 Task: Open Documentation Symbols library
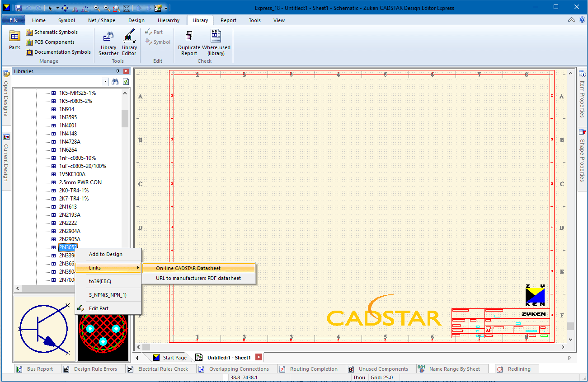tap(58, 52)
